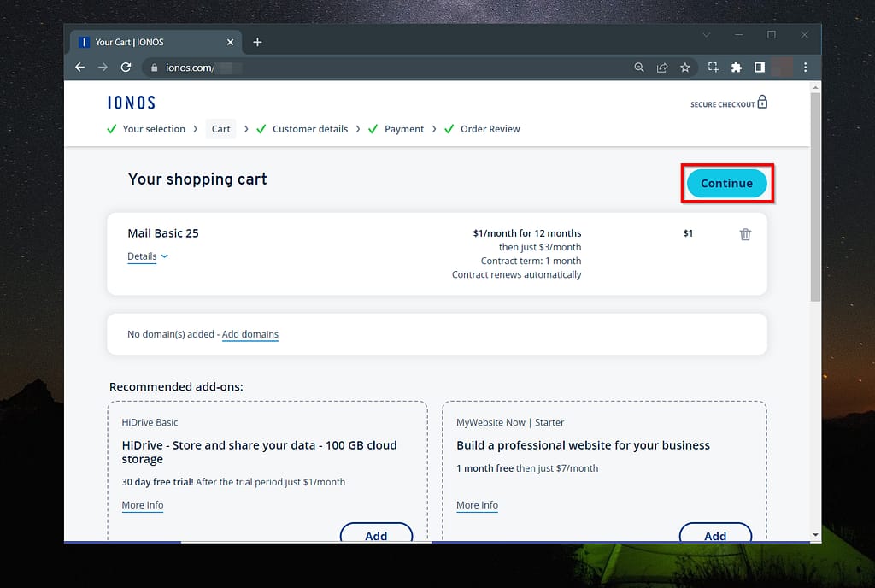Click the Mail Basic 25 product name

click(x=163, y=233)
